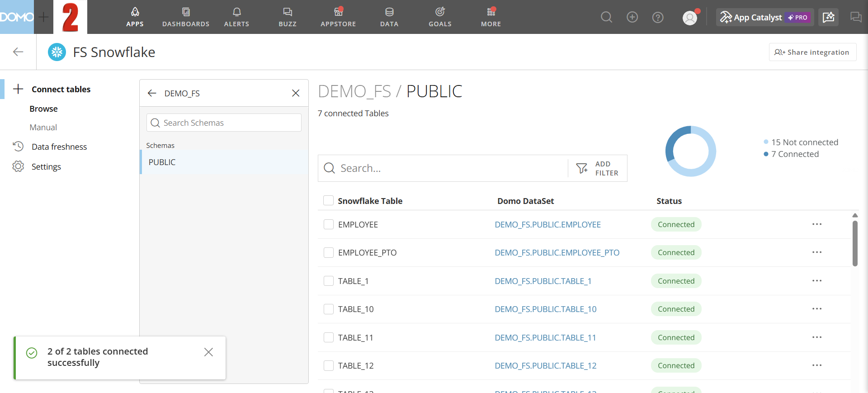868x393 pixels.
Task: Open the Goals nav item
Action: [x=440, y=17]
